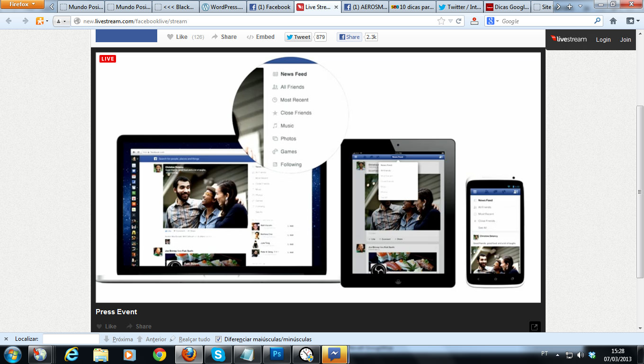Switch to the Twitter / Int... tab
Screen dimensions: 644x364
[459, 7]
